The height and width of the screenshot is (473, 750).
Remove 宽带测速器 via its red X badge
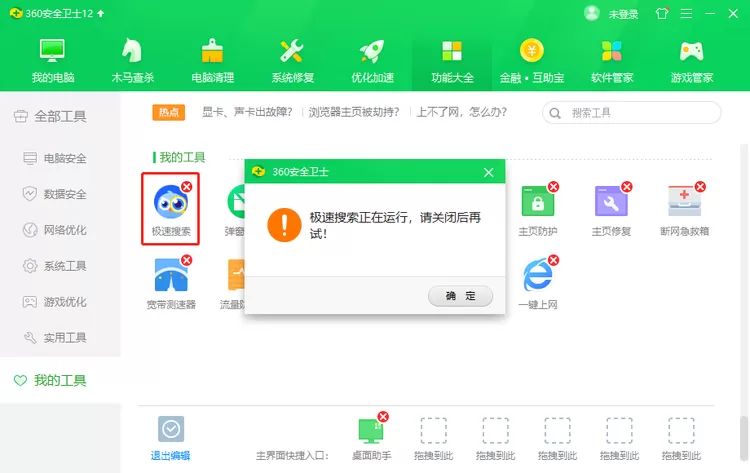[x=187, y=260]
